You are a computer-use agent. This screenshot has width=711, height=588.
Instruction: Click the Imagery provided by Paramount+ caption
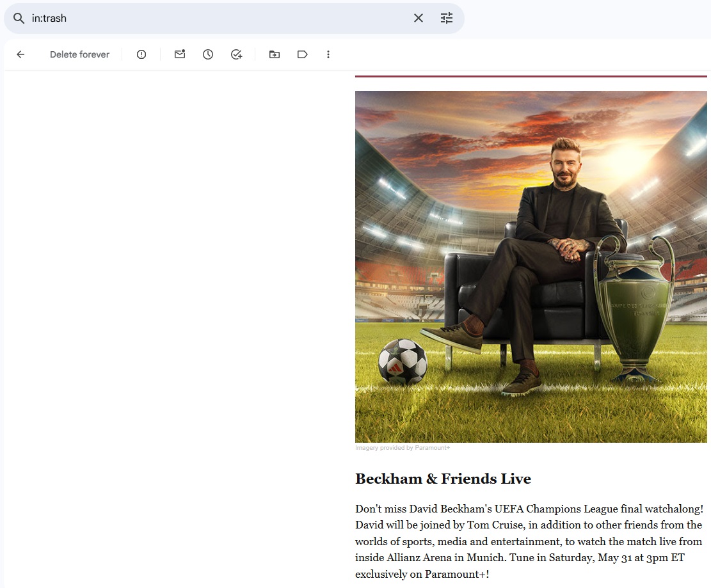403,448
